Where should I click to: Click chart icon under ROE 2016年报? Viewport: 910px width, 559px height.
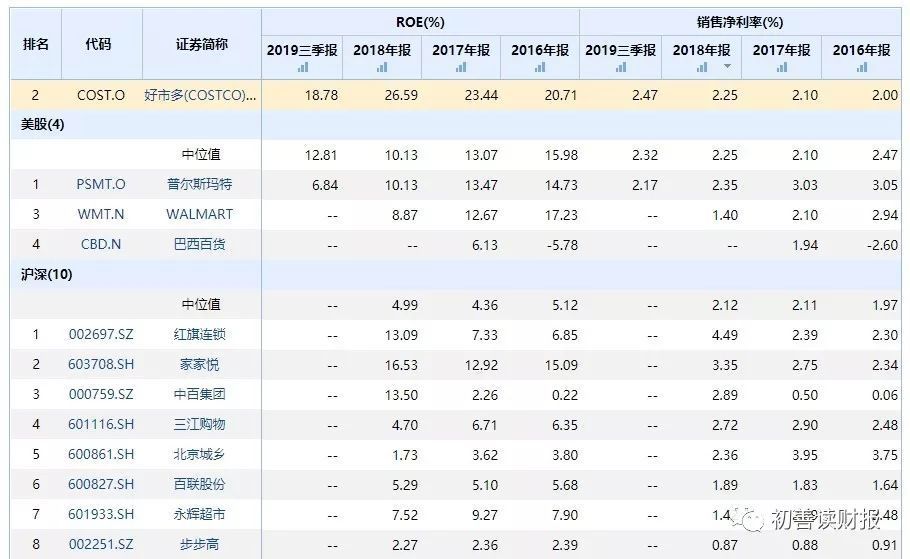click(540, 68)
